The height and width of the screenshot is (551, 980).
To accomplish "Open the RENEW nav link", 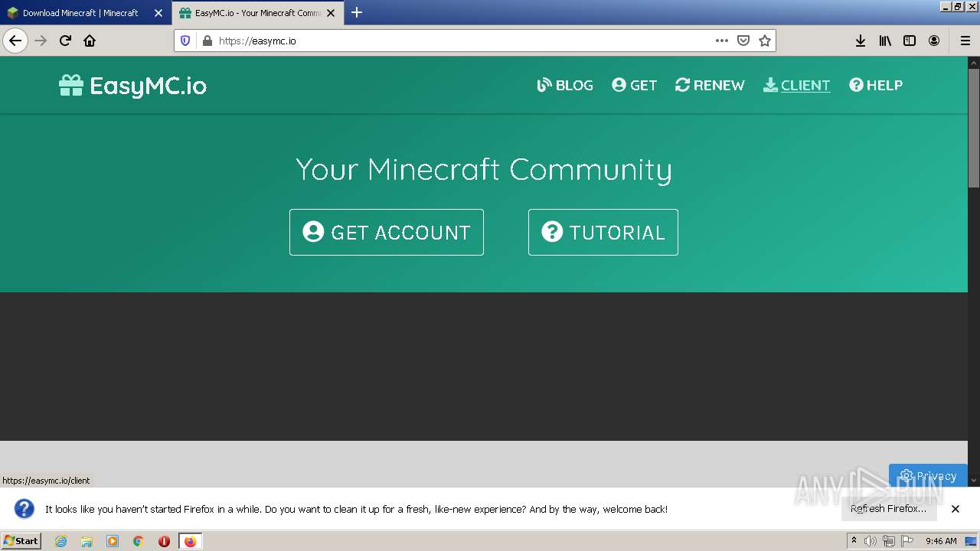I will [x=710, y=85].
